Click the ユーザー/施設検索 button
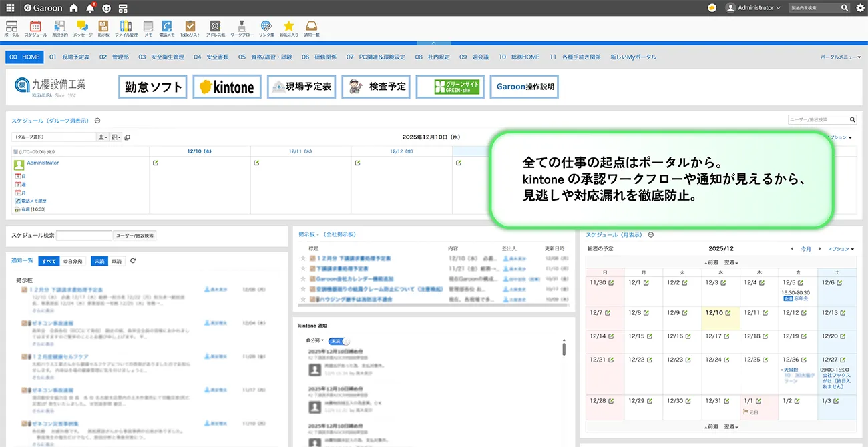This screenshot has height=447, width=868. click(x=135, y=236)
